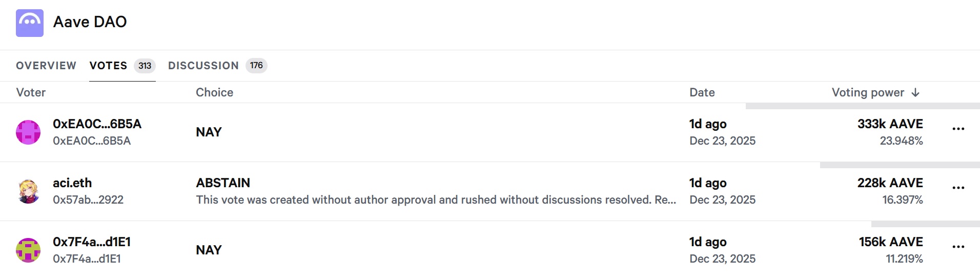Screen dimensions: 980x278
Task: Open more options for aci.eth's vote
Action: pyautogui.click(x=958, y=188)
